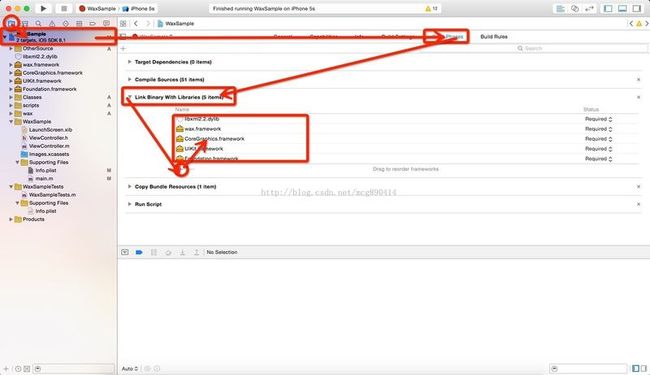Show only console pane

click(x=644, y=368)
